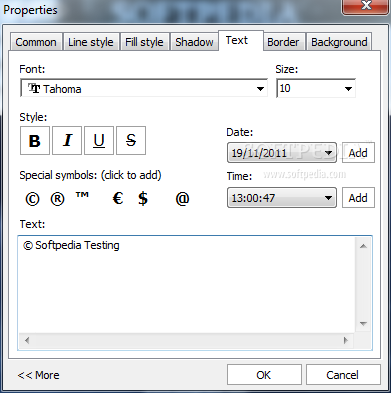This screenshot has width=391, height=393.
Task: Insert the copyright symbol
Action: pyautogui.click(x=32, y=199)
